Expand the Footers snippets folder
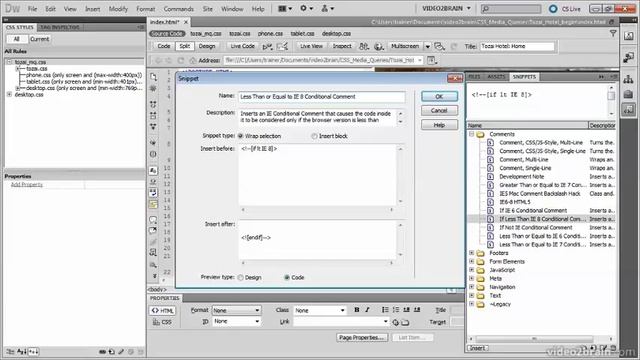The height and width of the screenshot is (360, 640). click(x=471, y=253)
